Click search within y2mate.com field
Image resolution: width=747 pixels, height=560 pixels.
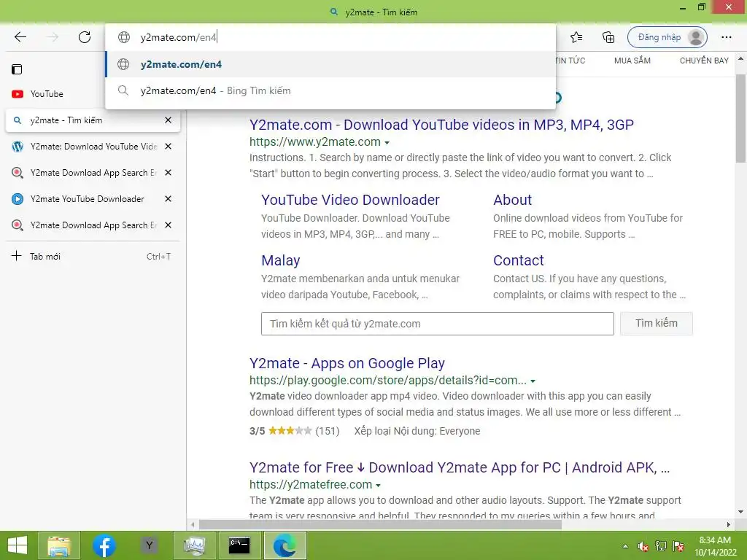tap(438, 324)
